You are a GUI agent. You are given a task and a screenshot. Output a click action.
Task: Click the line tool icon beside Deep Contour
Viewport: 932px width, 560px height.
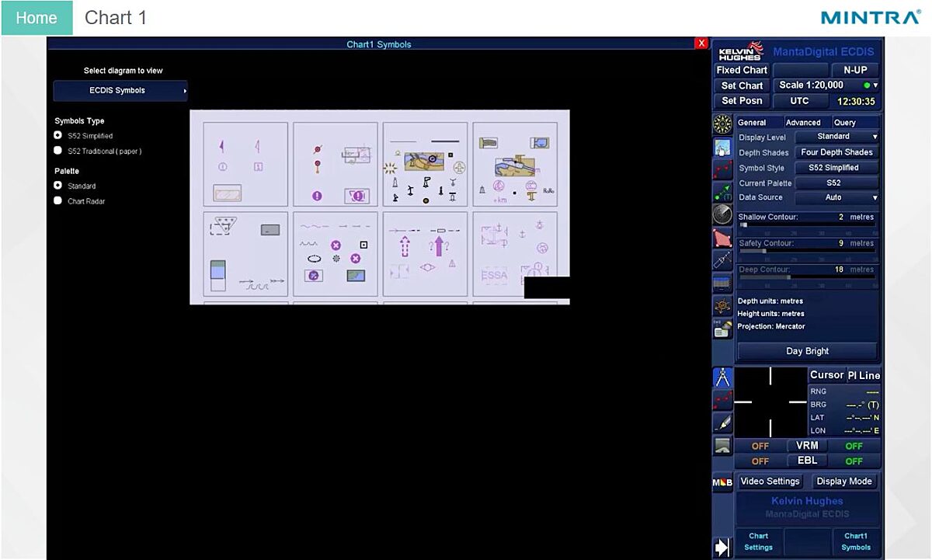click(723, 260)
